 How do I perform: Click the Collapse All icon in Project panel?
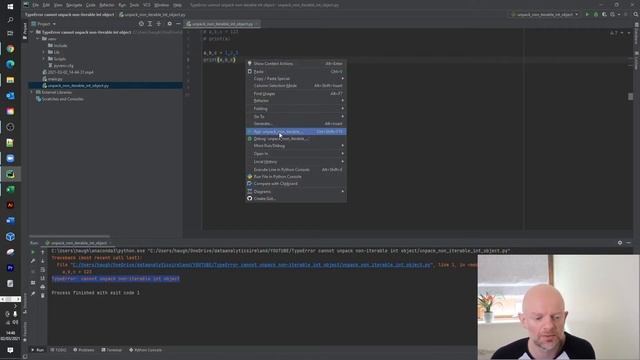159,24
